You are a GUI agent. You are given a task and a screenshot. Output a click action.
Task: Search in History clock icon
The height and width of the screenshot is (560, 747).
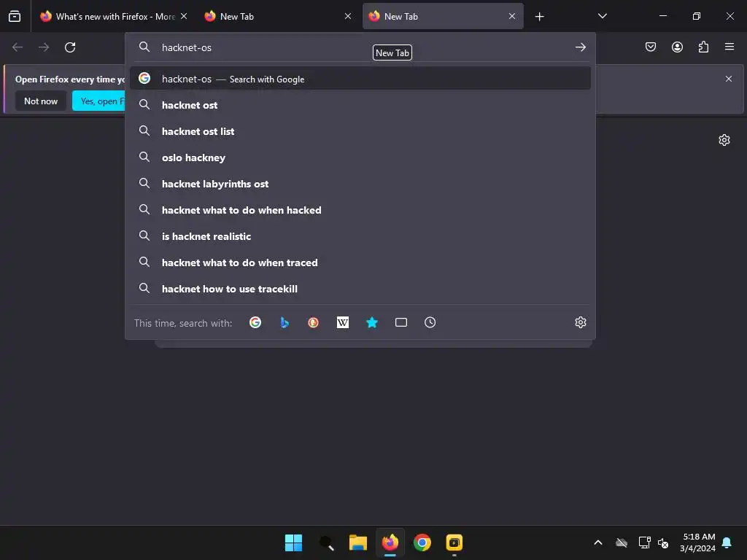coord(430,322)
